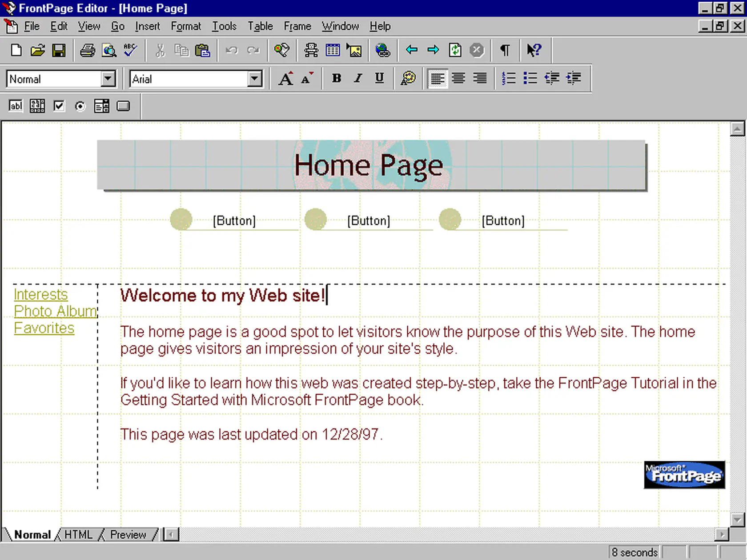The width and height of the screenshot is (747, 560).
Task: Expand the Arial font dropdown
Action: 254,79
